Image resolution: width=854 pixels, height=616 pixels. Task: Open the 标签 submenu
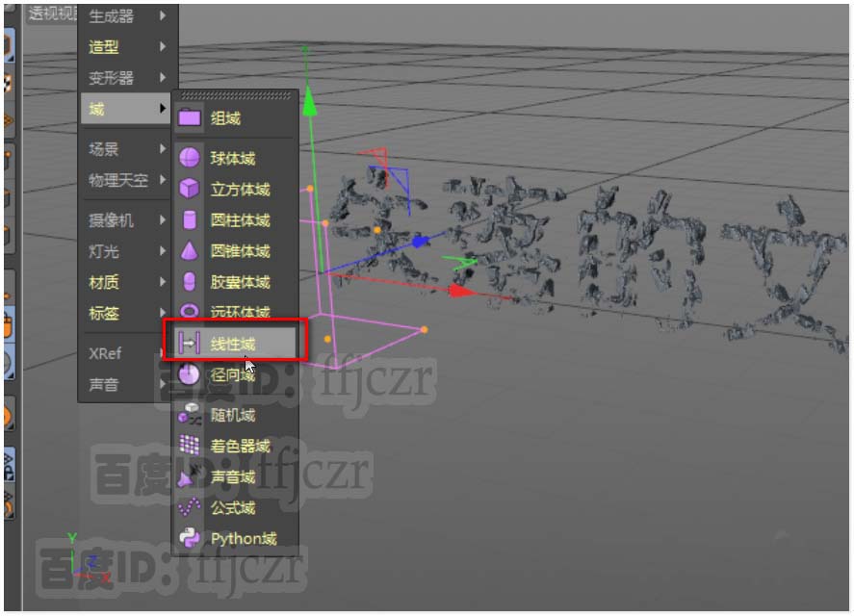pyautogui.click(x=126, y=313)
